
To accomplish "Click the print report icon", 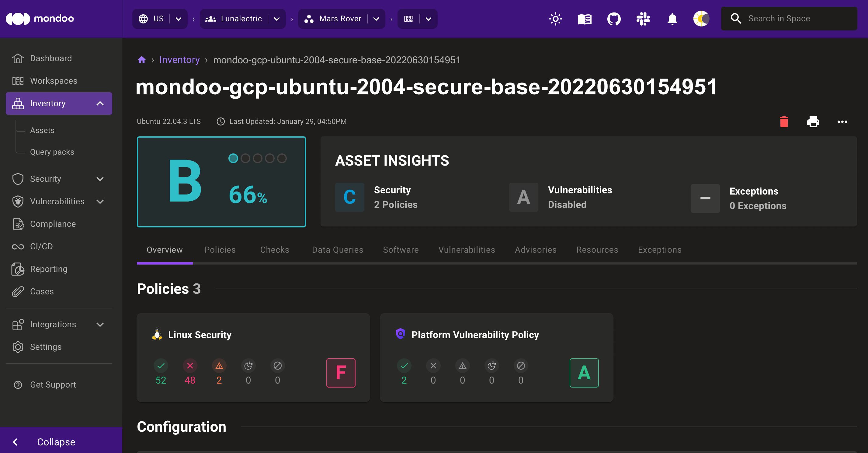I will coord(814,121).
